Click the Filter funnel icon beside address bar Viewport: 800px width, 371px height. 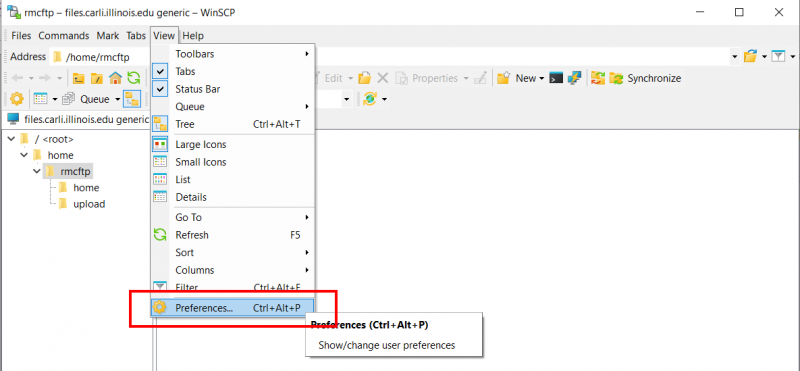[x=778, y=57]
